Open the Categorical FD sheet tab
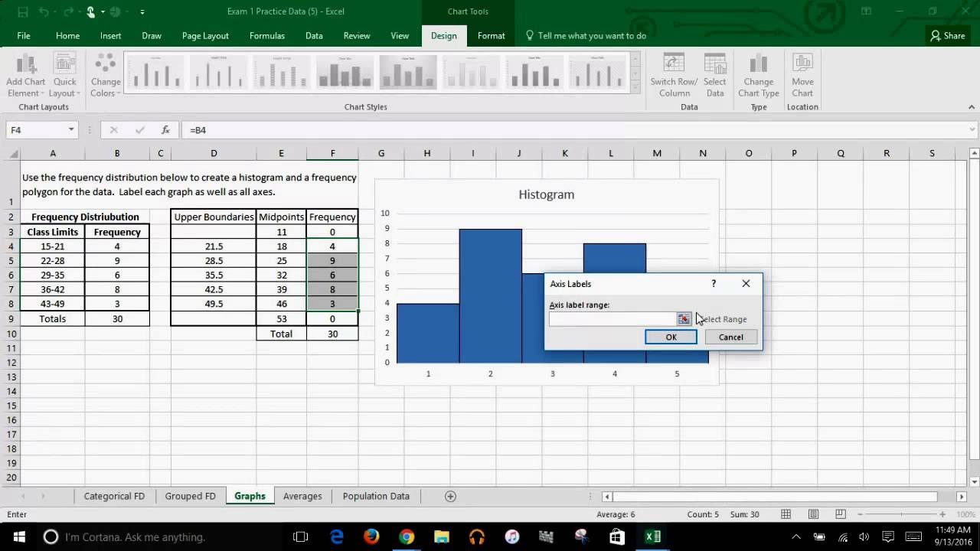This screenshot has width=980, height=551. 114,496
